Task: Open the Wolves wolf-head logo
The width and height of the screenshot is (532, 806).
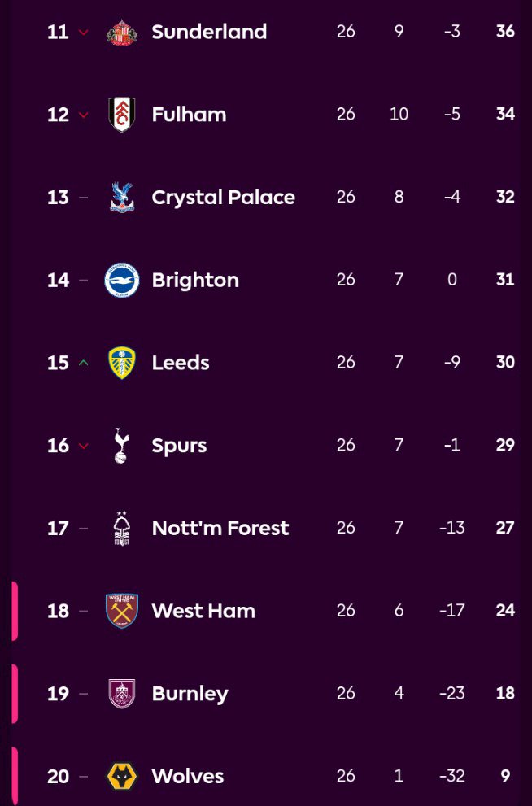Action: pos(122,777)
